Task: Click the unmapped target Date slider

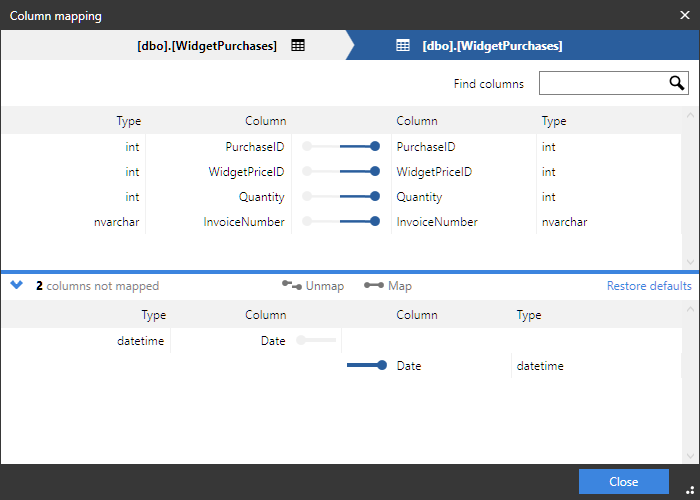Action: (x=366, y=366)
